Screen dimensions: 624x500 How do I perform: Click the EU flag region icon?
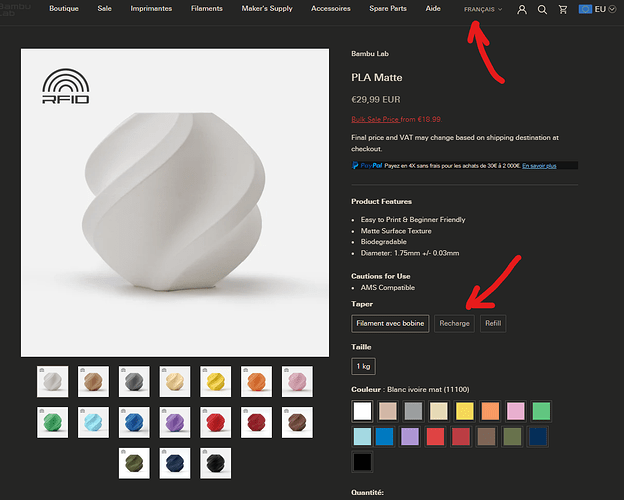(x=585, y=9)
